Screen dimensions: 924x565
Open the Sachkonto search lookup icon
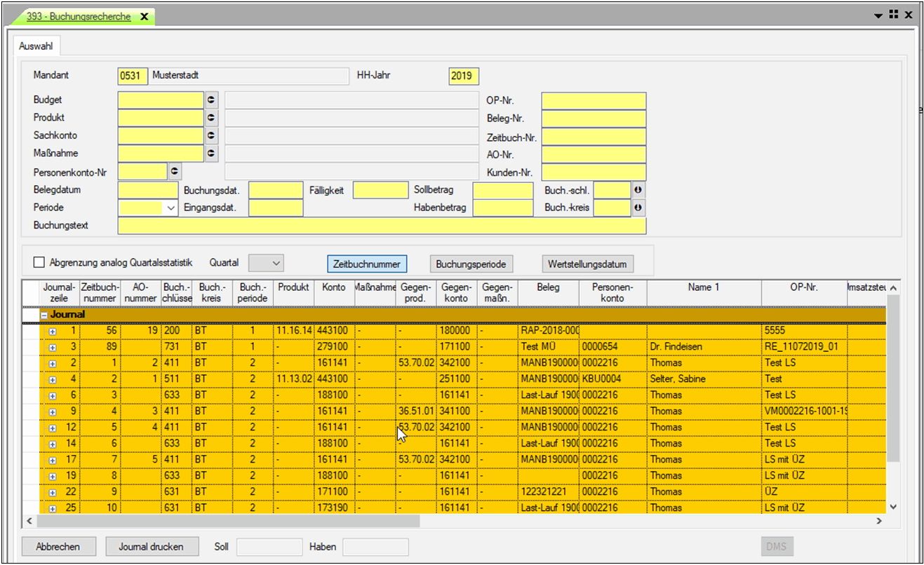click(212, 136)
